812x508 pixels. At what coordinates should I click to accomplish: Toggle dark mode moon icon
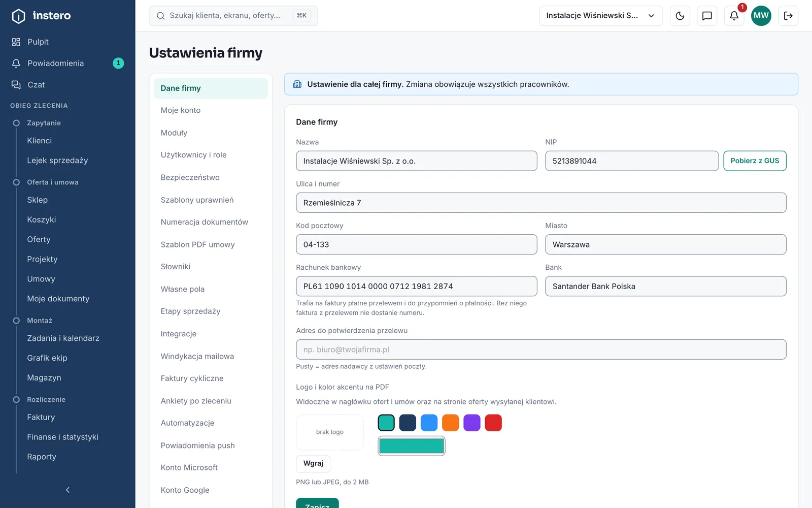(x=680, y=16)
